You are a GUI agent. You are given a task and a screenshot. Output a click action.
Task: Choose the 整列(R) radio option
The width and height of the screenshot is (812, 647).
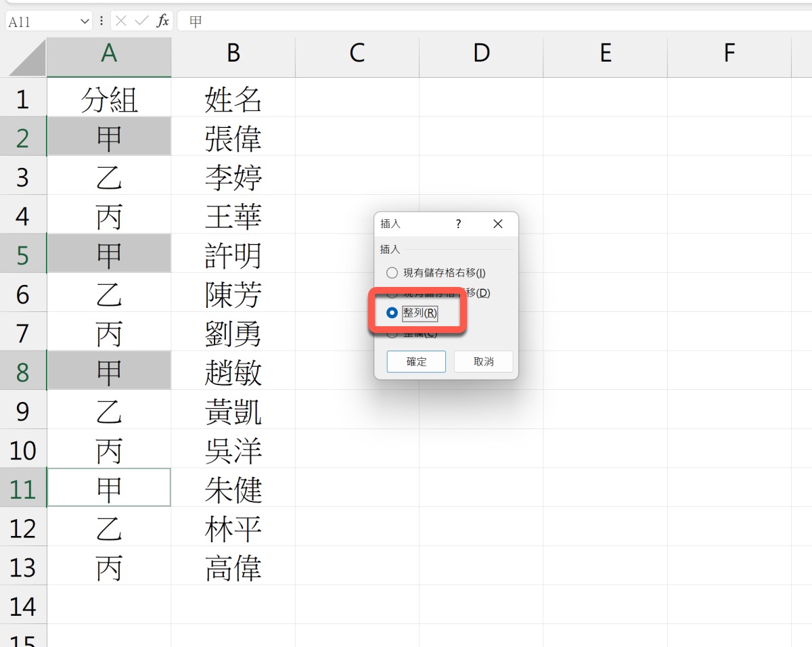pyautogui.click(x=392, y=313)
